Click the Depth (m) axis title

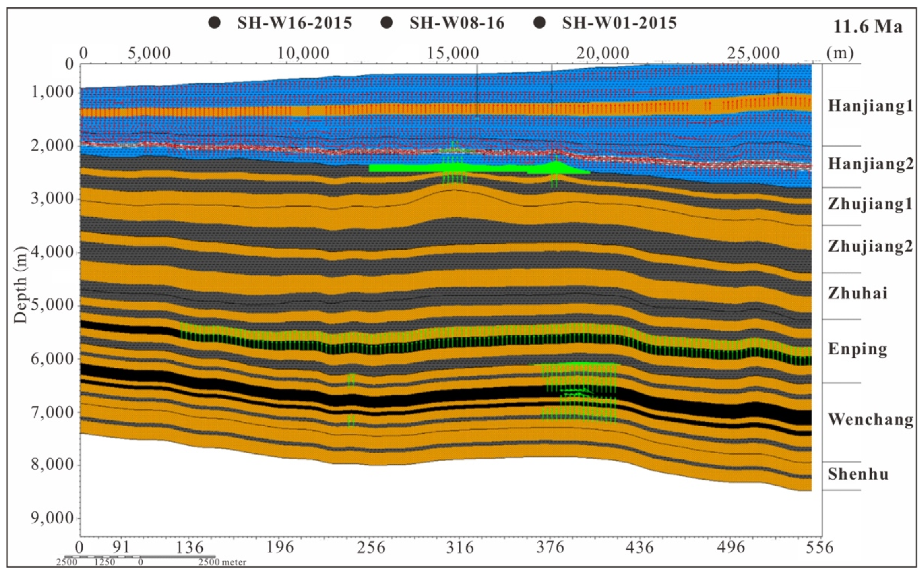tap(20, 285)
